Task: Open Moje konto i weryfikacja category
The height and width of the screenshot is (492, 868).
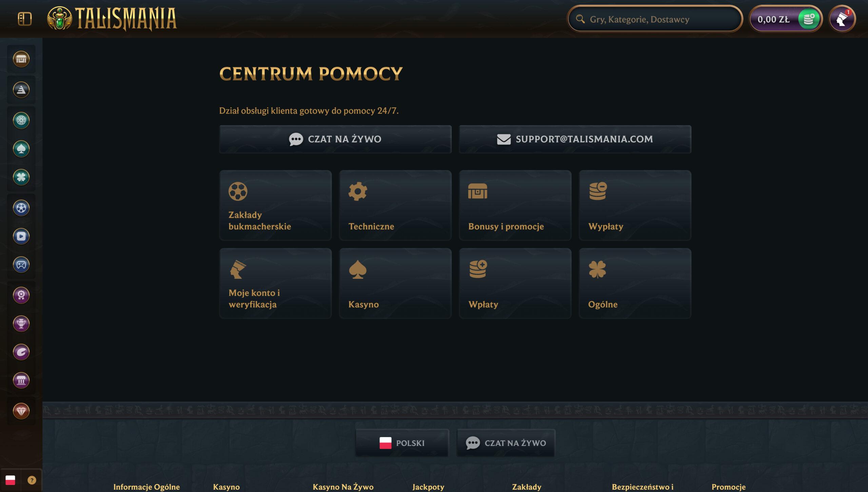Action: (x=275, y=283)
